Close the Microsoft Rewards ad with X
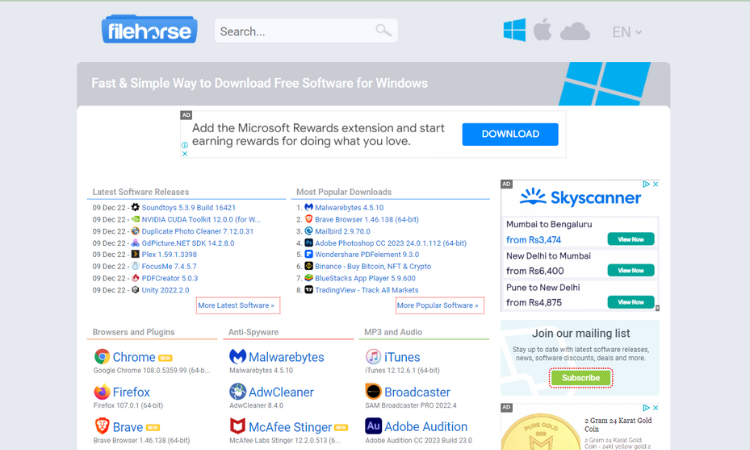This screenshot has height=450, width=750. tap(185, 154)
